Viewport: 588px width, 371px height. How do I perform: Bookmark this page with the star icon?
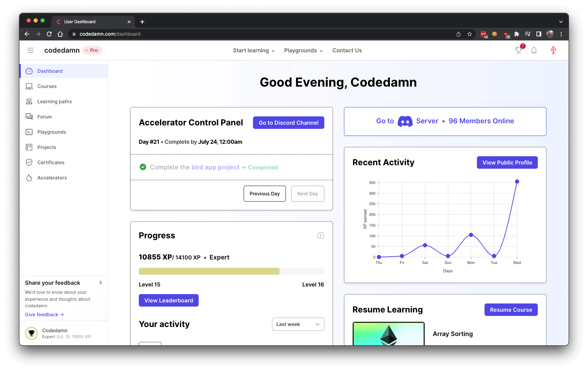[469, 34]
